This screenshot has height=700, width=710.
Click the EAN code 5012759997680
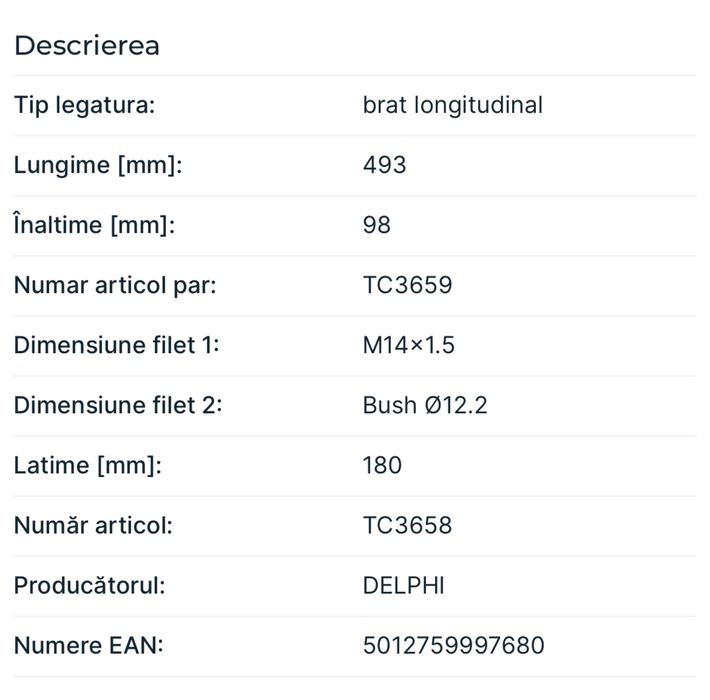click(x=454, y=646)
